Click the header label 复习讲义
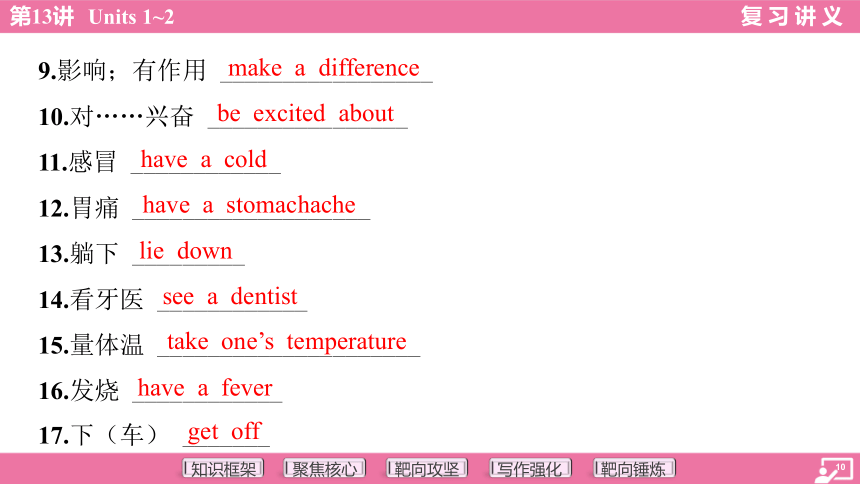This screenshot has height=484, width=860. click(791, 16)
